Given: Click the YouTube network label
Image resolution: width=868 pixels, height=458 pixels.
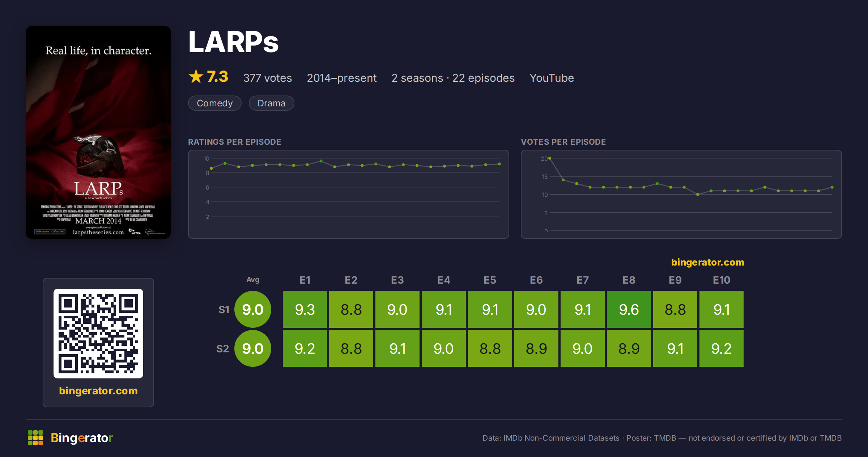Looking at the screenshot, I should 552,78.
